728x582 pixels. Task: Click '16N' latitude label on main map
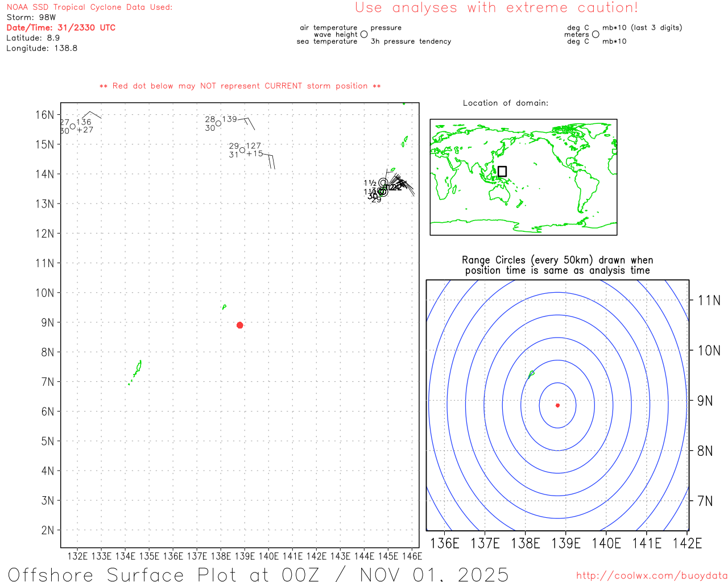pyautogui.click(x=44, y=115)
